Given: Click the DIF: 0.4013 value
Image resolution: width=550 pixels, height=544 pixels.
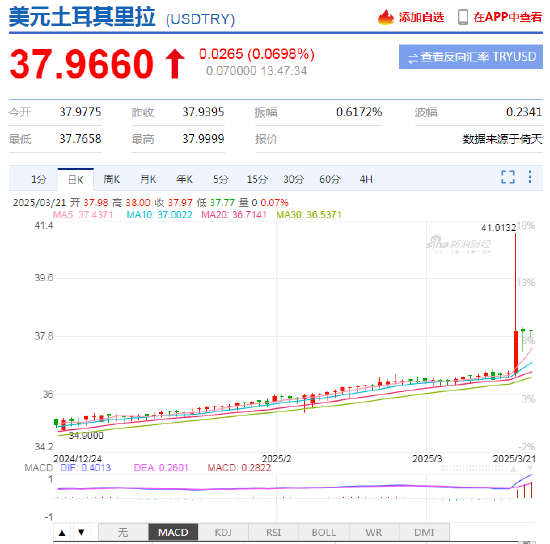Looking at the screenshot, I should pyautogui.click(x=86, y=468).
